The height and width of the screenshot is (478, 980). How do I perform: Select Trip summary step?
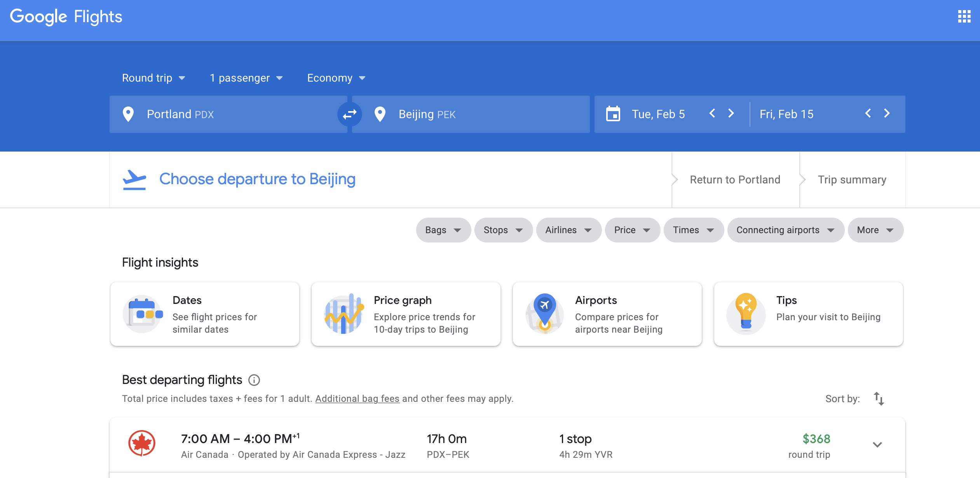coord(852,180)
